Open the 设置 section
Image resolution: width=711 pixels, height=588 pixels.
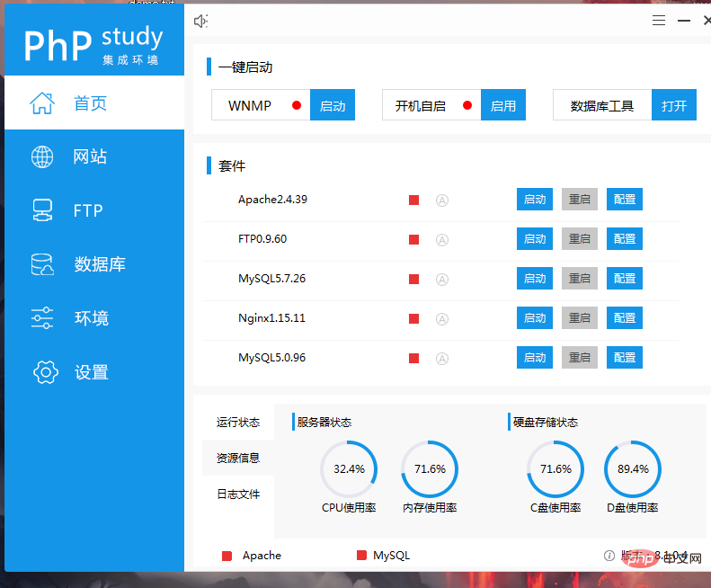click(x=94, y=372)
